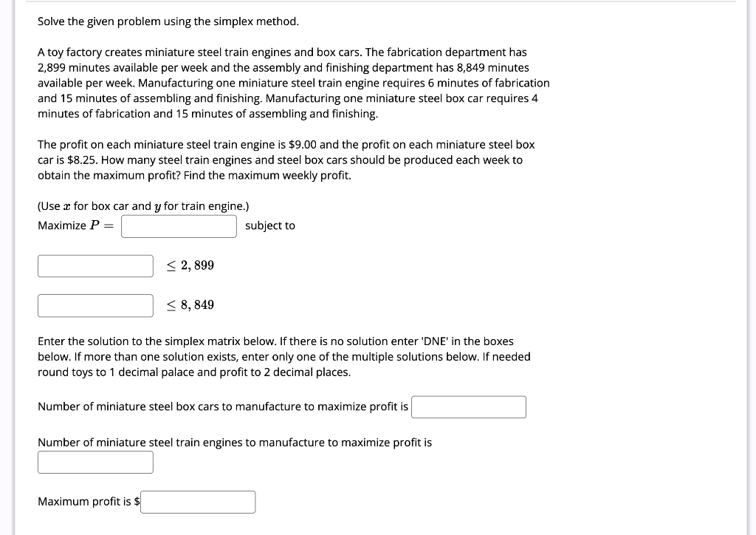Click the vertical scrollbar track on the right

click(x=749, y=266)
